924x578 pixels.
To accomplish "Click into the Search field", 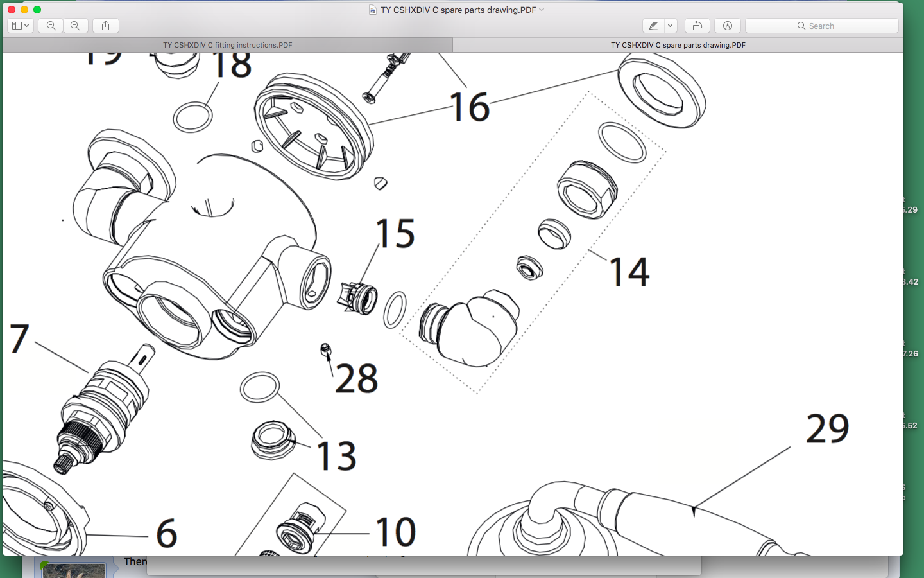I will coord(821,26).
